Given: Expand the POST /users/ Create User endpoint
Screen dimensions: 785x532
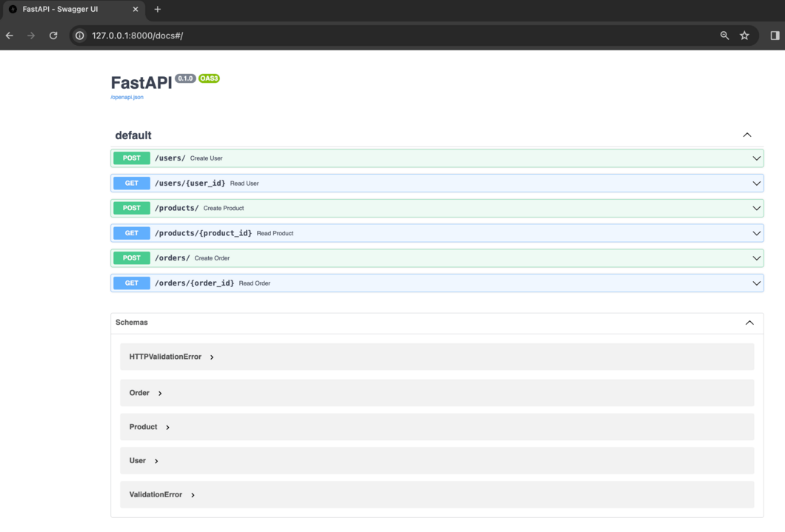Looking at the screenshot, I should [x=437, y=158].
